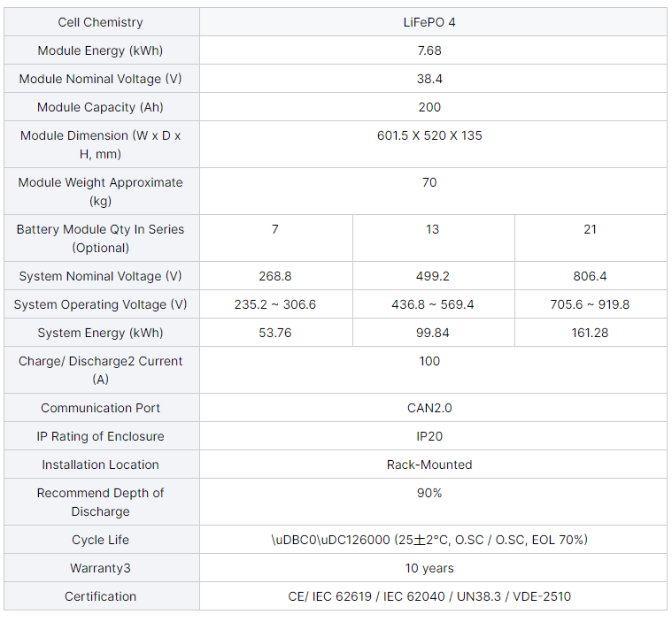Image resolution: width=672 pixels, height=622 pixels.
Task: Click the 53.76 system energy value
Action: tap(275, 333)
